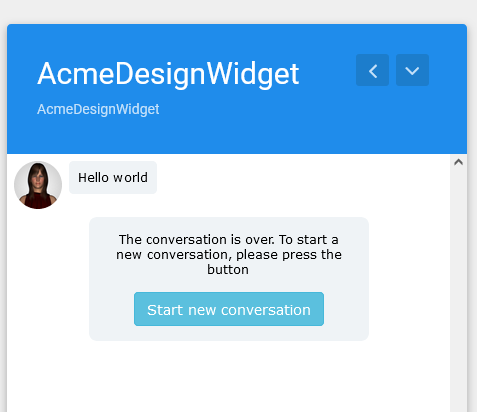Minimize the chat with the down chevron
This screenshot has width=477, height=412.
pyautogui.click(x=412, y=70)
